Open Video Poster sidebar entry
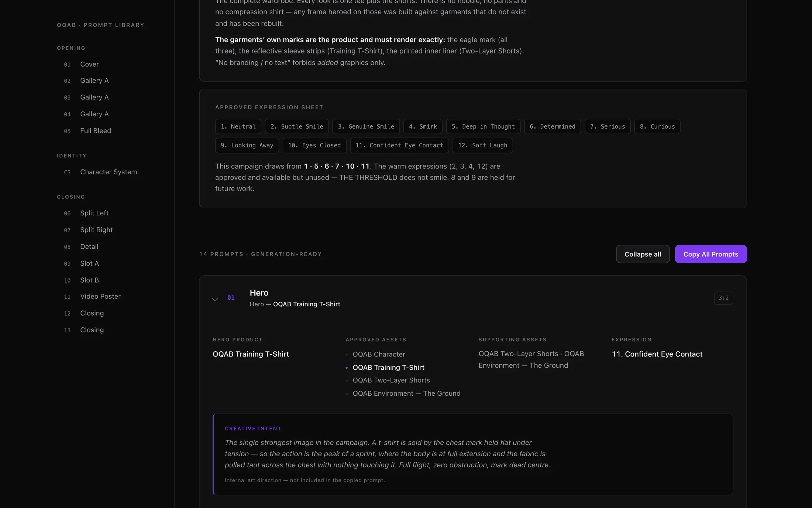This screenshot has height=508, width=812. (100, 296)
